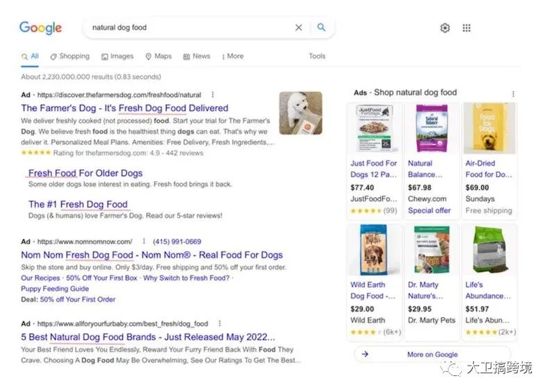
Task: Open options for Shop ads panel
Action: pos(513,94)
